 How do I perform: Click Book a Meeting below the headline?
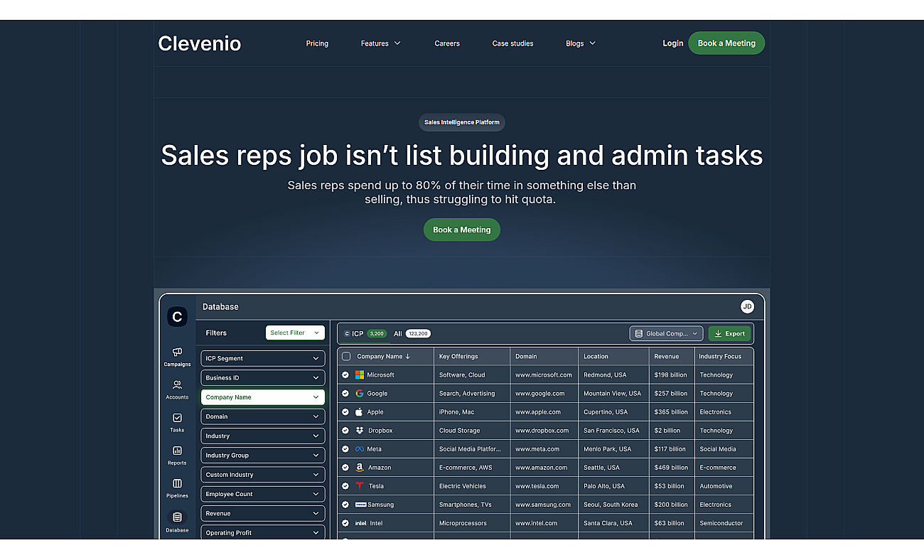(462, 230)
